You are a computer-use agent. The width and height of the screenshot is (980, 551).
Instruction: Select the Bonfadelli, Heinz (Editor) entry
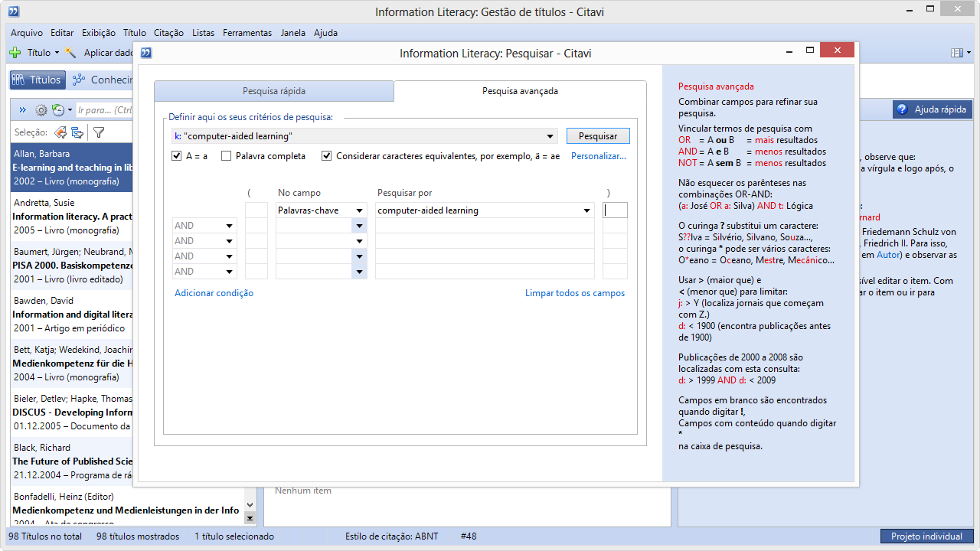point(126,506)
